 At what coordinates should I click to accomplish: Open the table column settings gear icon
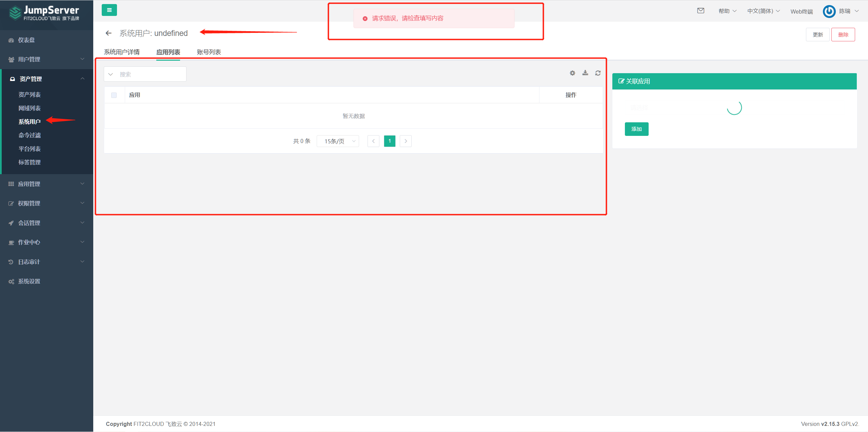(572, 73)
